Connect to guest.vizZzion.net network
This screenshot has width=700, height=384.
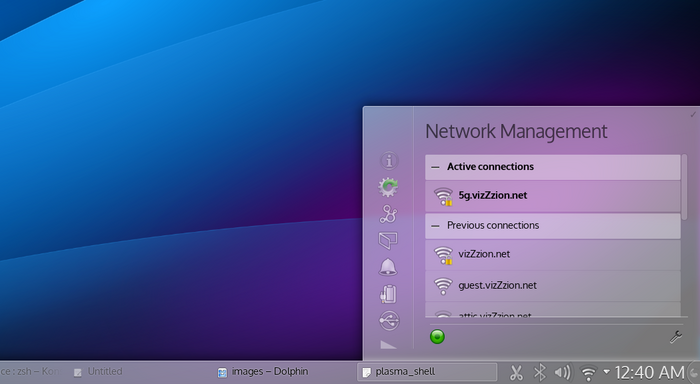553,286
